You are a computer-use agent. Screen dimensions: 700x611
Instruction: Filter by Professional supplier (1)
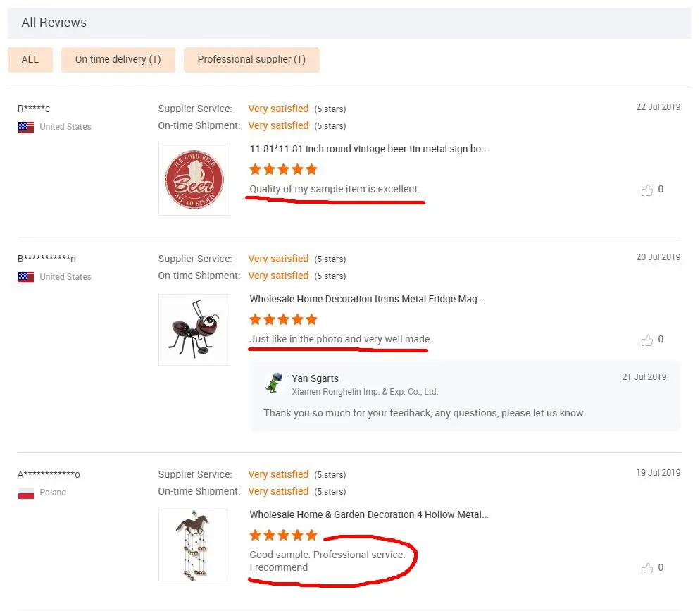click(x=251, y=60)
